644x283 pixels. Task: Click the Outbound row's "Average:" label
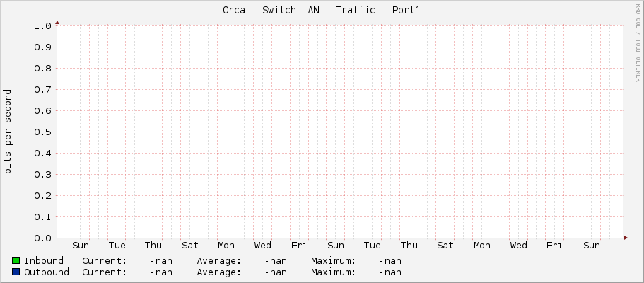219,272
